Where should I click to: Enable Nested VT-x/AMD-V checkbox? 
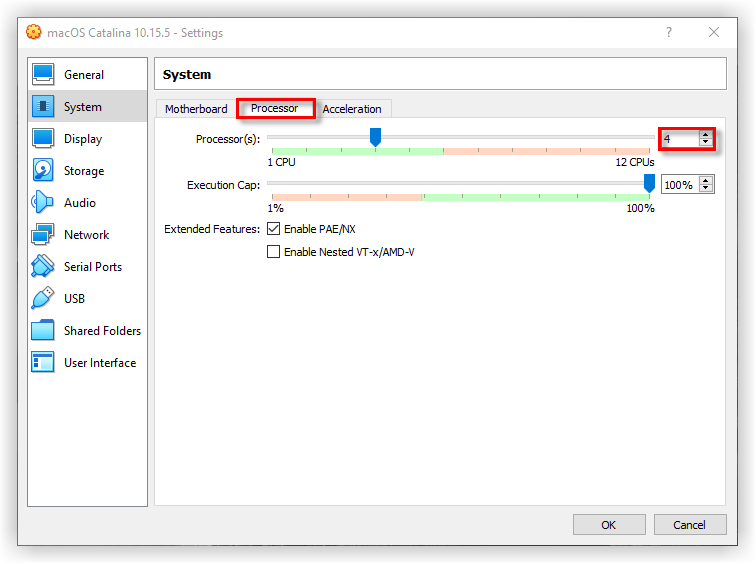point(274,252)
